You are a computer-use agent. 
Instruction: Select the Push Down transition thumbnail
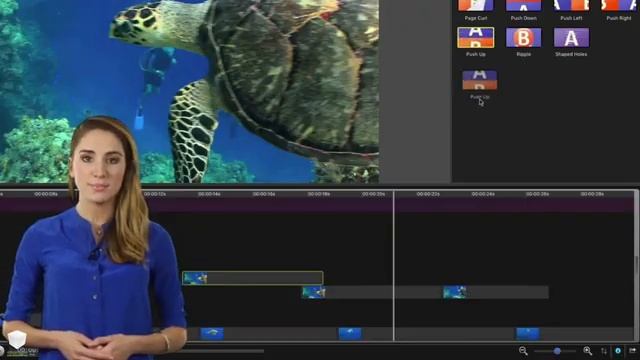pos(523,5)
